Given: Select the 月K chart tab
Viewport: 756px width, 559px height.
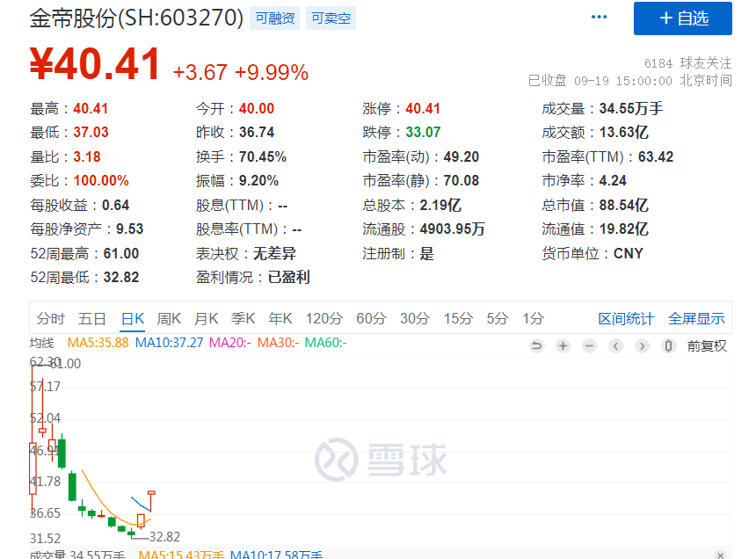Looking at the screenshot, I should tap(206, 318).
